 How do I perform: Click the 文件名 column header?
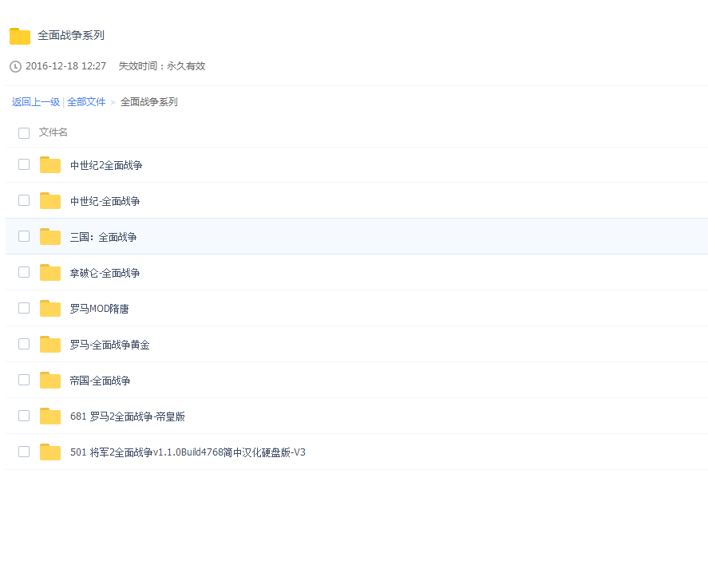53,132
